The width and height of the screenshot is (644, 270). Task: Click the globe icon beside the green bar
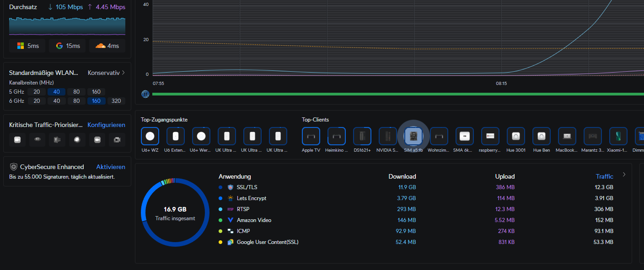click(145, 94)
